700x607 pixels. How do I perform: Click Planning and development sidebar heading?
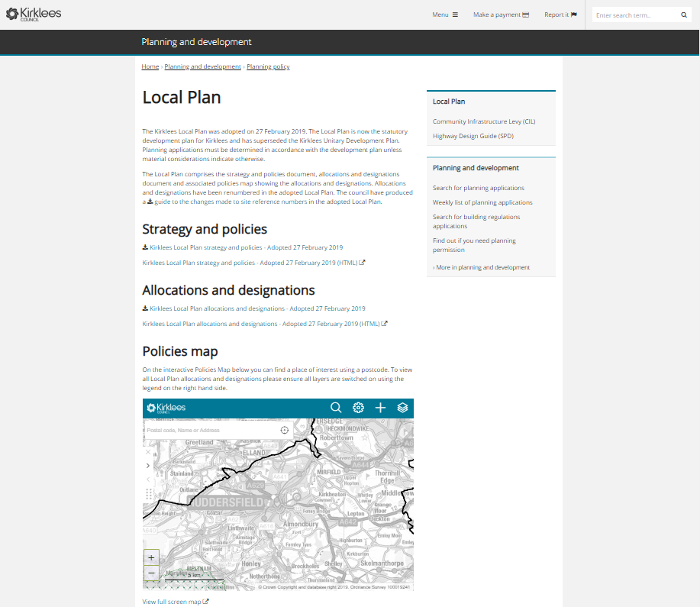point(476,168)
